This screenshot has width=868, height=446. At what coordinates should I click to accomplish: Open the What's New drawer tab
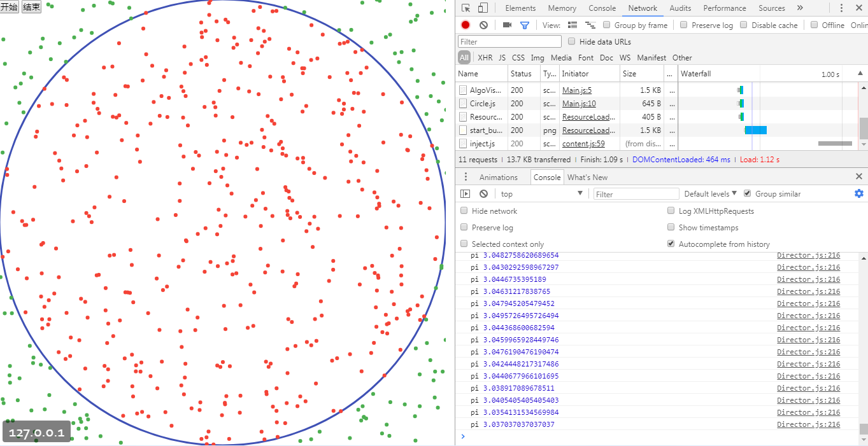point(587,177)
